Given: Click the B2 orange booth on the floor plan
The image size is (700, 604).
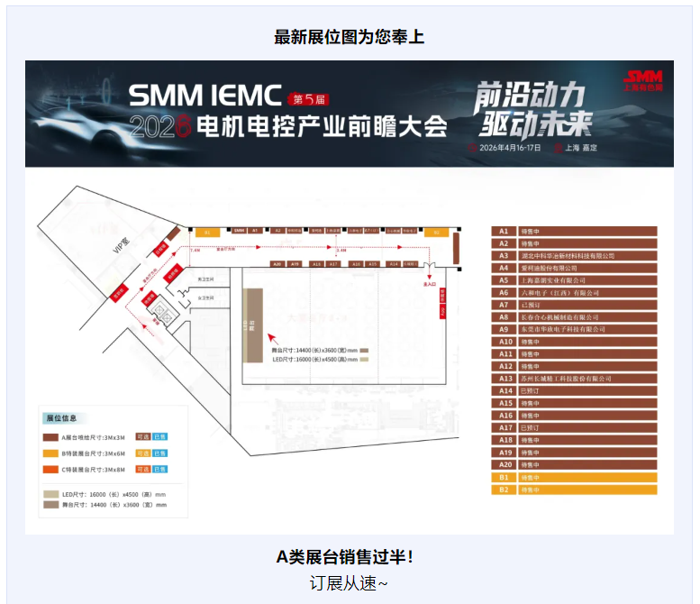Looking at the screenshot, I should [436, 233].
